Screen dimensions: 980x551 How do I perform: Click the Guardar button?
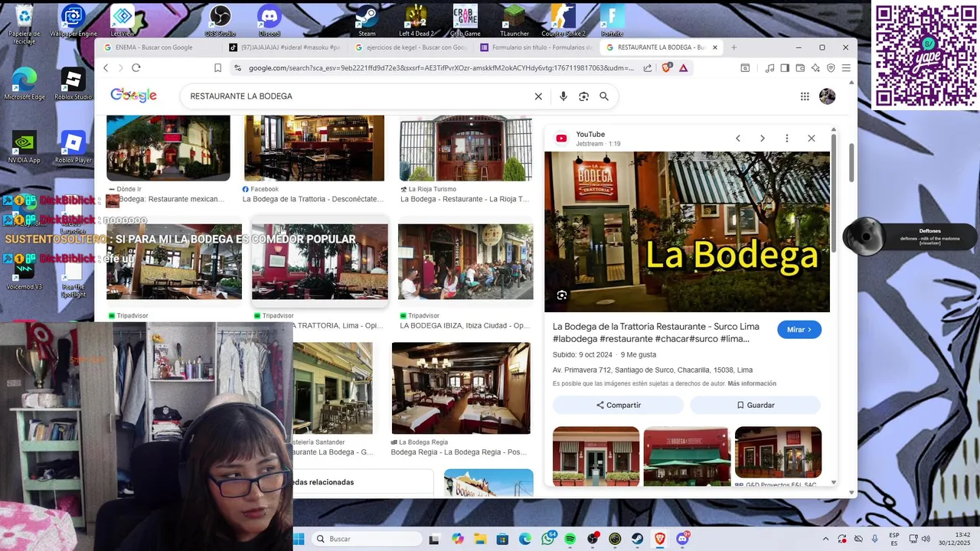[755, 405]
